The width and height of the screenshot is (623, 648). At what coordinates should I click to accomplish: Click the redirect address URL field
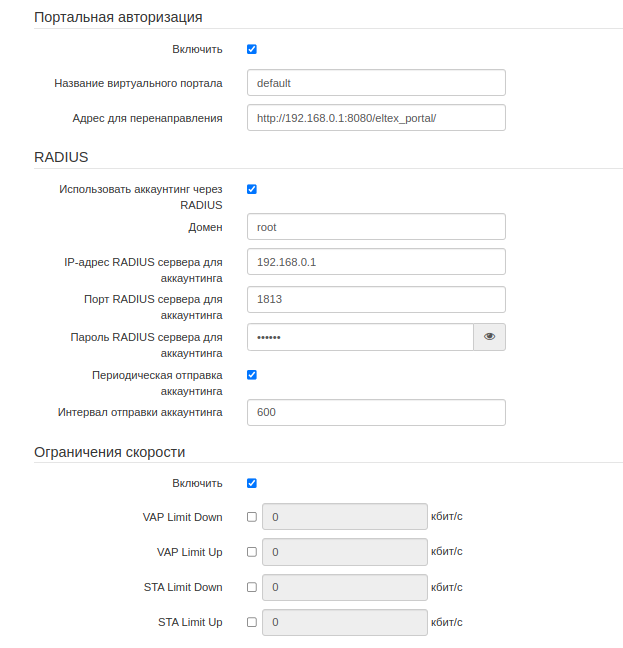pos(376,118)
